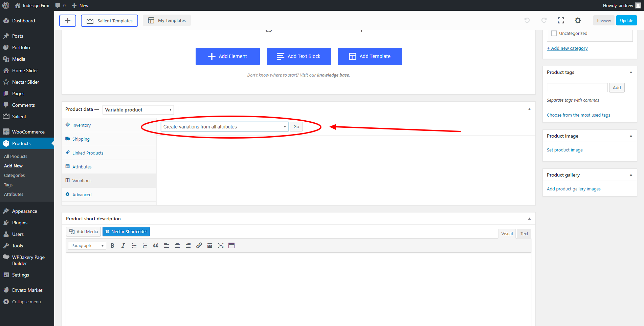Toggle fullscreen mode icon in top bar
Viewport: 644px width, 326px height.
point(561,21)
